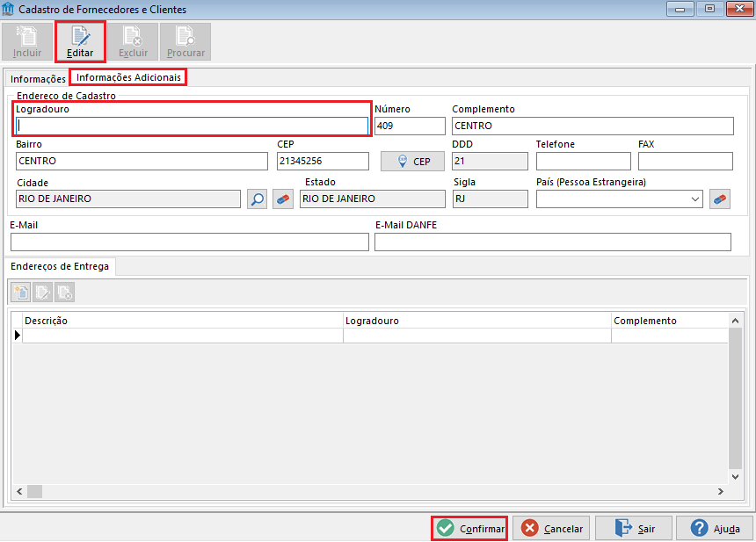The height and width of the screenshot is (542, 756).
Task: Open País (Pessoa Estrangeira) dropdown
Action: (694, 199)
